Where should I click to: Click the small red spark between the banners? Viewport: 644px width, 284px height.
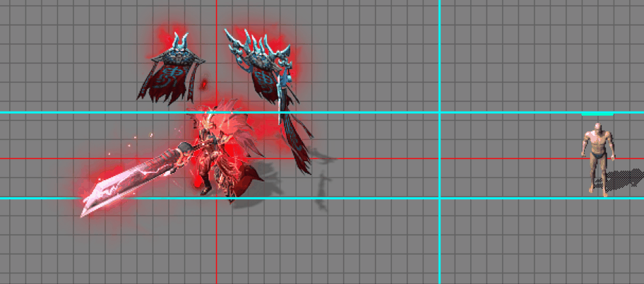tap(204, 85)
